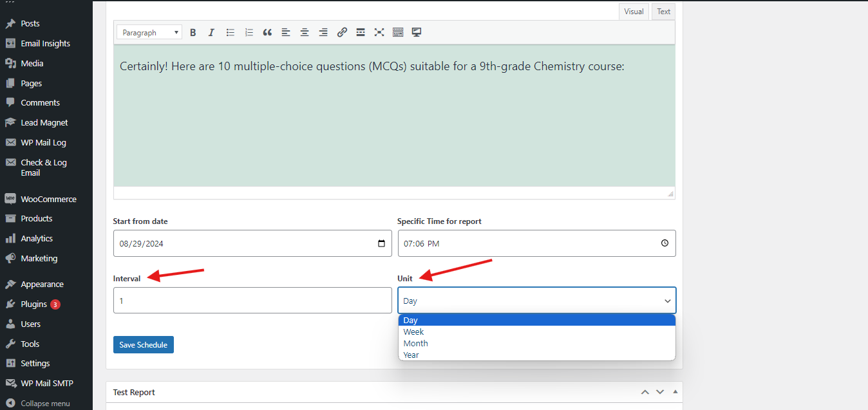Choose Month in the Unit list
868x410 pixels.
415,344
